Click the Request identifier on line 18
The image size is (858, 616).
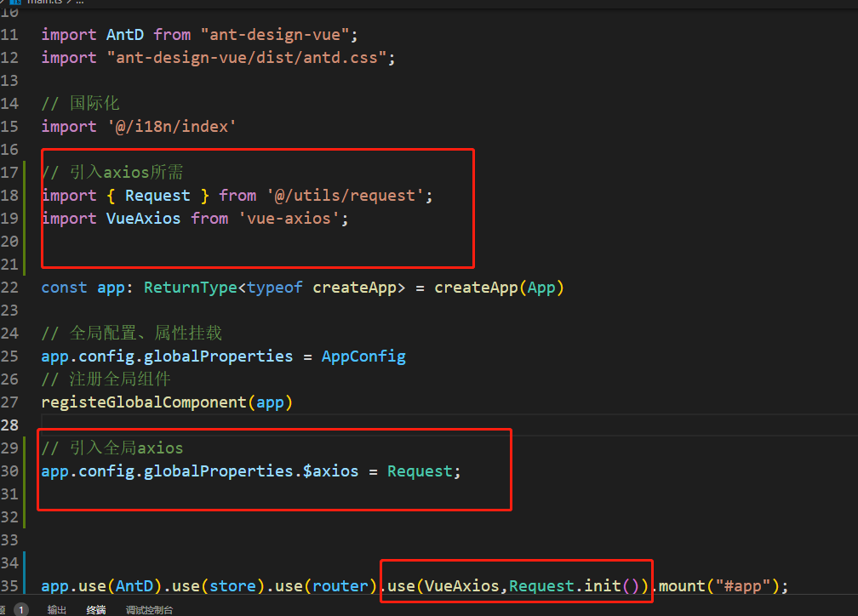click(157, 195)
